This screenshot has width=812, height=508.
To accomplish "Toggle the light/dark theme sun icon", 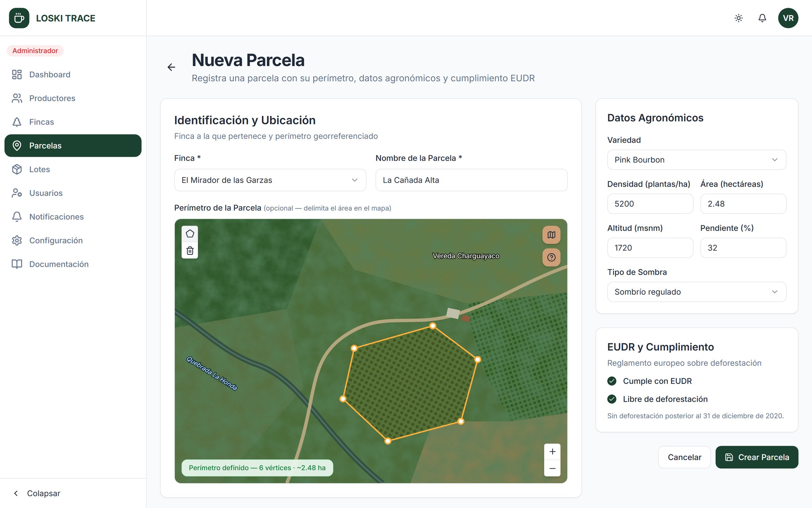I will click(739, 18).
